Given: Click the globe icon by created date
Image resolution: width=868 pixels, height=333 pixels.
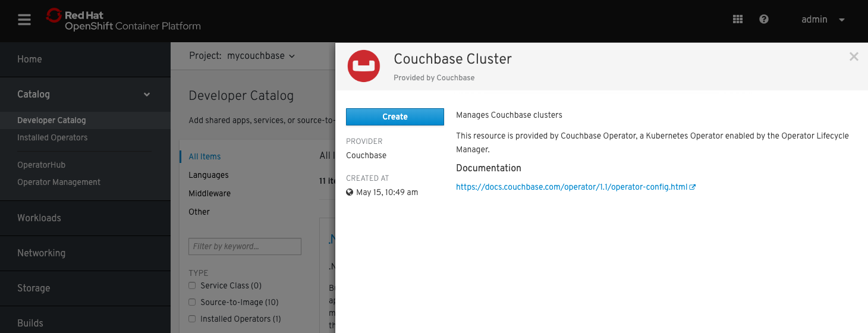Looking at the screenshot, I should pyautogui.click(x=350, y=193).
